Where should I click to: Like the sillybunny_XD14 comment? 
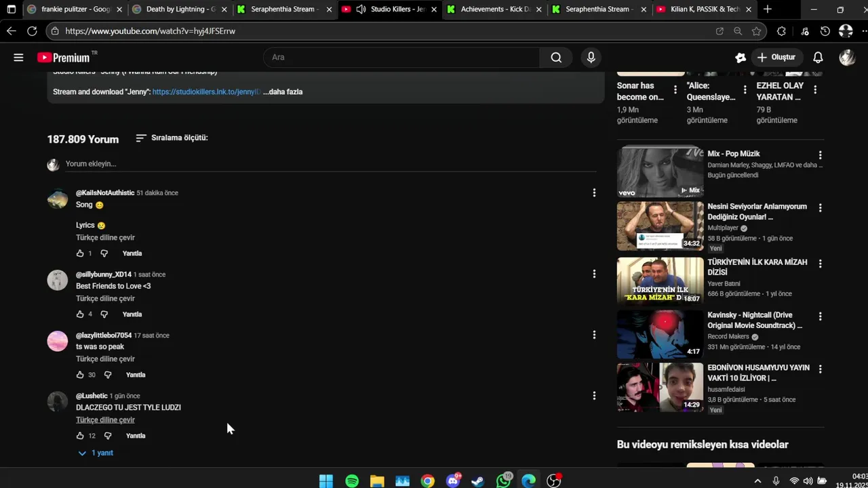pyautogui.click(x=80, y=314)
